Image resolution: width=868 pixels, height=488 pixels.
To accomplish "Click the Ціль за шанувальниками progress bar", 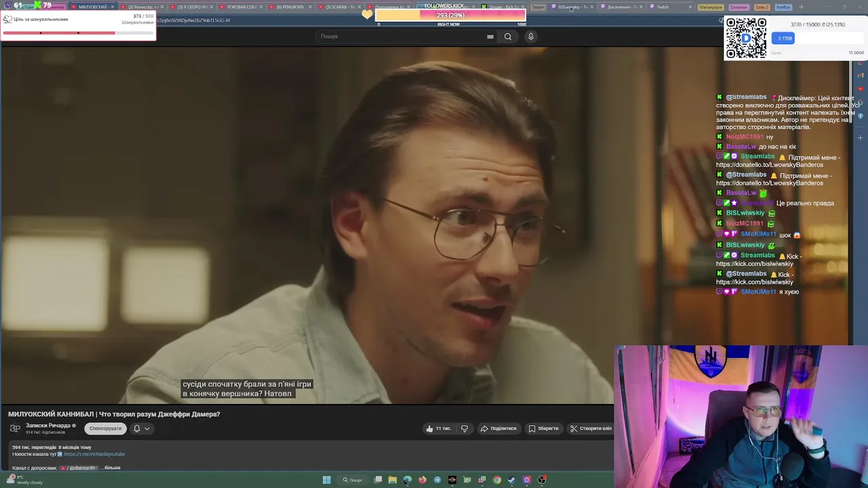I will [x=78, y=33].
